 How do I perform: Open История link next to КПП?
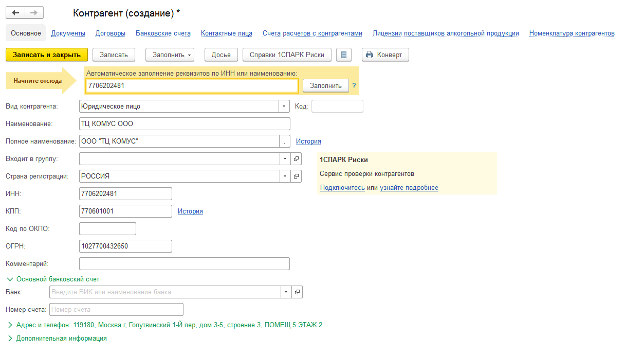pyautogui.click(x=190, y=211)
